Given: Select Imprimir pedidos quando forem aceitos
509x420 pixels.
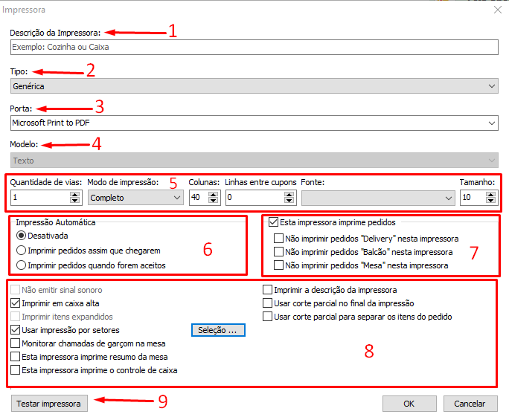Looking at the screenshot, I should pyautogui.click(x=22, y=265).
